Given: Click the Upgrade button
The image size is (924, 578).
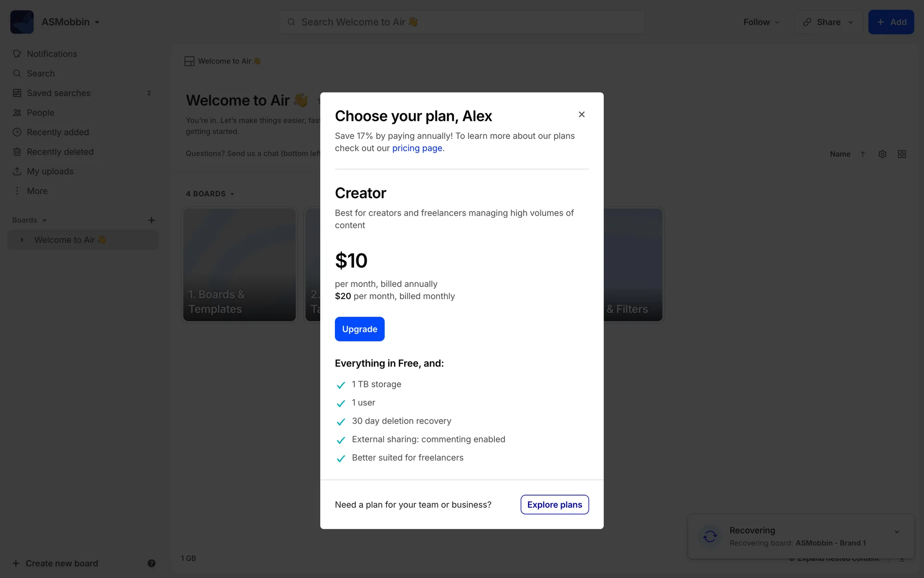Looking at the screenshot, I should click(x=359, y=329).
